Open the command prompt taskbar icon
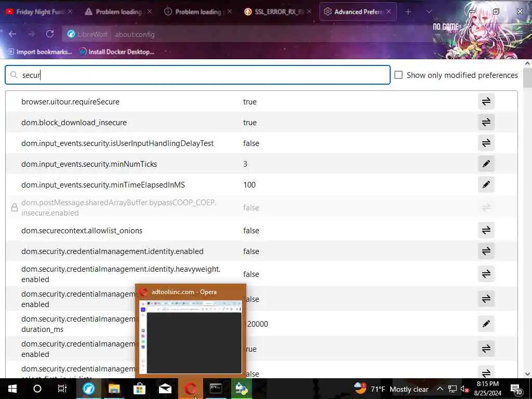 click(216, 389)
